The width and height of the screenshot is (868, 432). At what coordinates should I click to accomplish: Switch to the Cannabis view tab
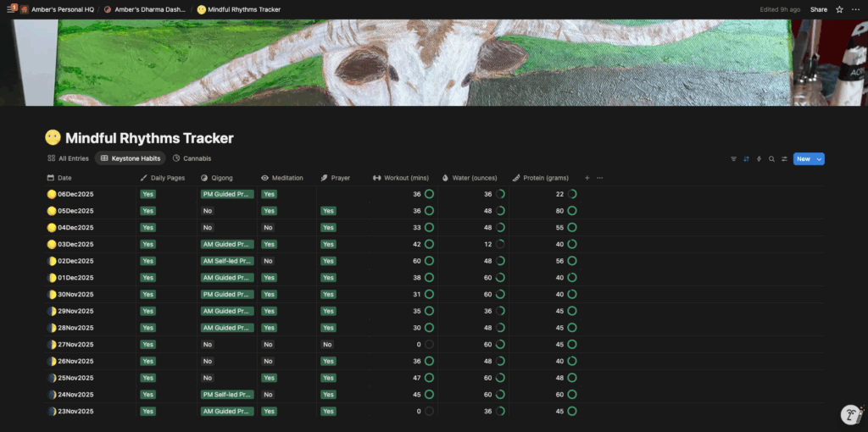(192, 158)
